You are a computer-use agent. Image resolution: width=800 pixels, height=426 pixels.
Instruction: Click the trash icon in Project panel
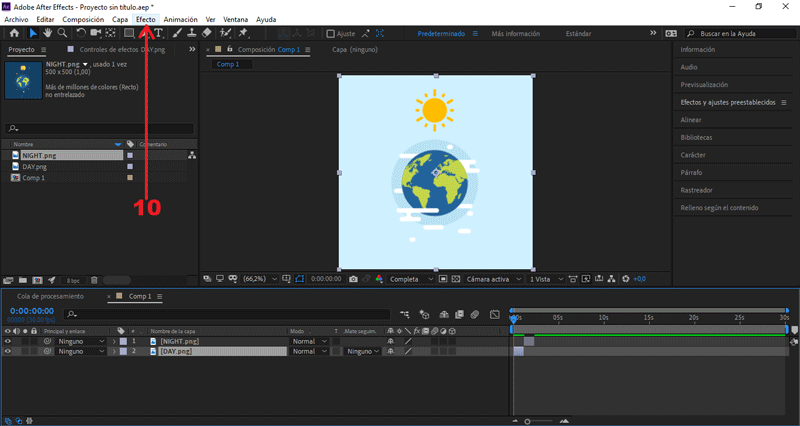(94, 280)
